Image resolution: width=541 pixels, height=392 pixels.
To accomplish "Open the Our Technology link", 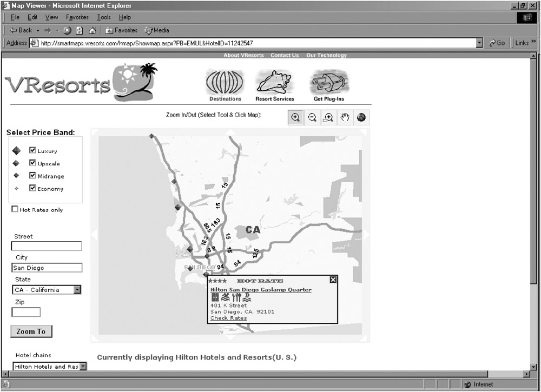I will click(326, 55).
